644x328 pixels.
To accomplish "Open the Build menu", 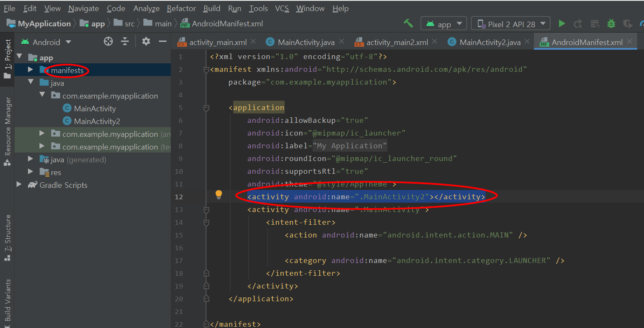I will tap(212, 8).
